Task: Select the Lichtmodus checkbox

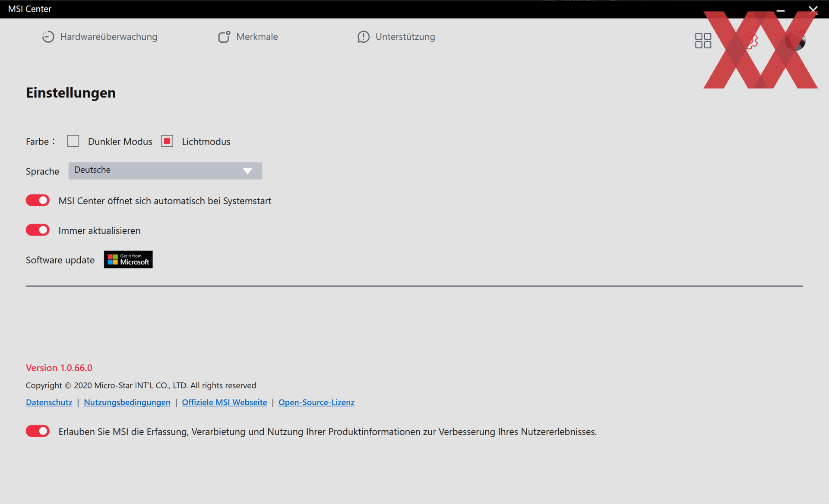Action: point(167,141)
